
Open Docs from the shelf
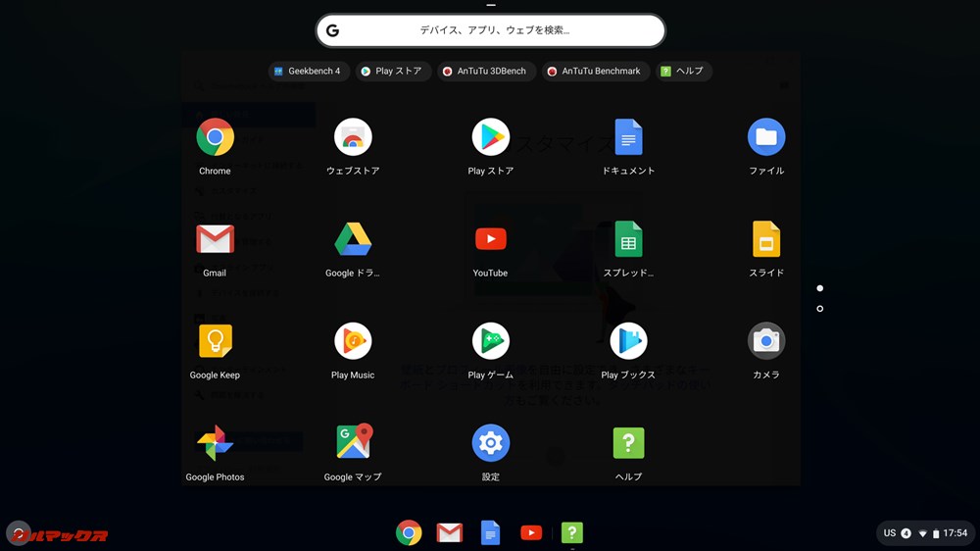tap(491, 533)
